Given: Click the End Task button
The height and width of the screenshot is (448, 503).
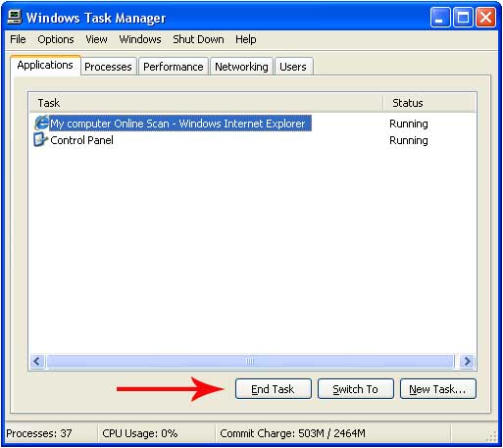Looking at the screenshot, I should 274,389.
